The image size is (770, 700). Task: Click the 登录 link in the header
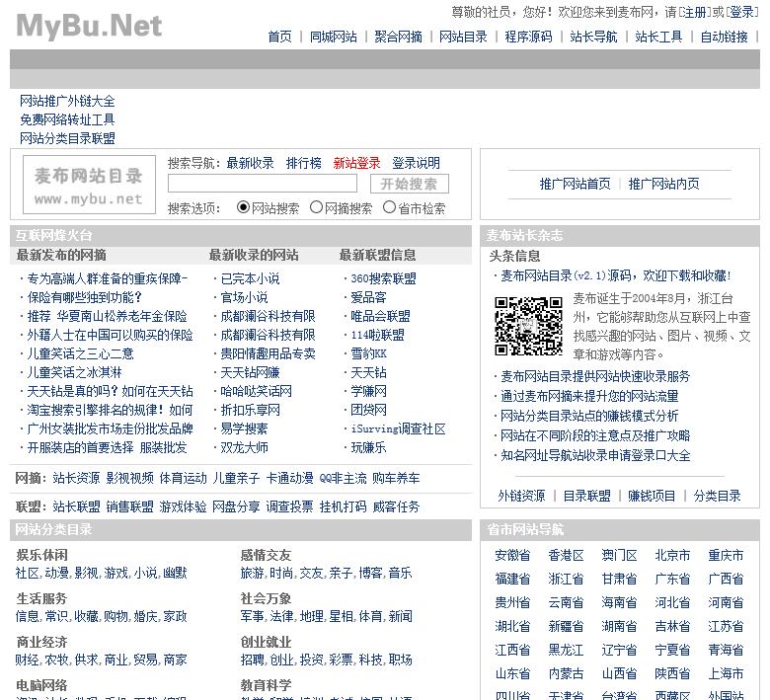pyautogui.click(x=740, y=13)
